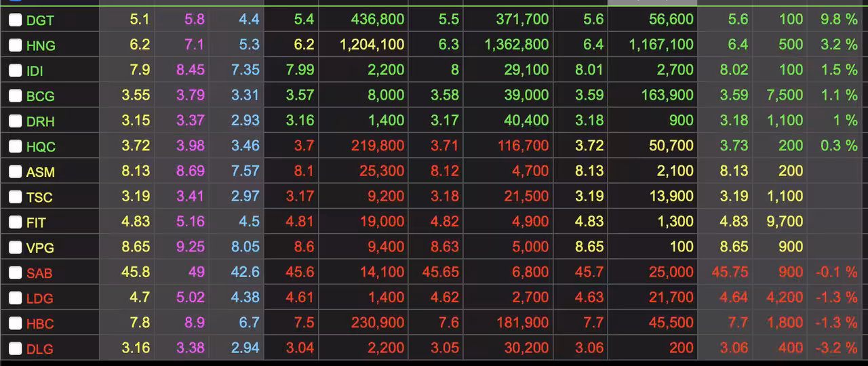
Task: Click DGT volume 371,700
Action: click(x=522, y=20)
